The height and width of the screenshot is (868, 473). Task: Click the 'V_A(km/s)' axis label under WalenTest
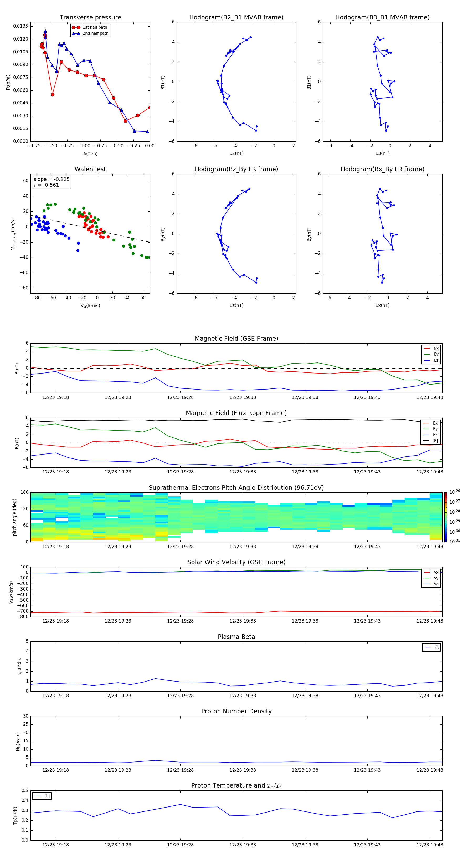[x=90, y=306]
